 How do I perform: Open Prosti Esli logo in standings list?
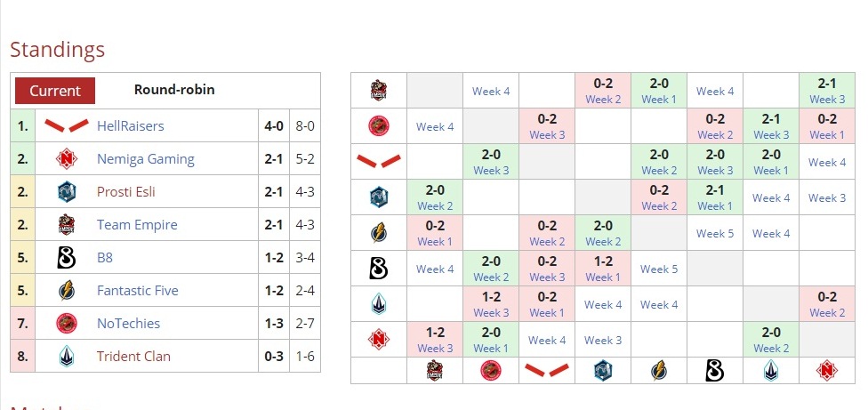point(67,192)
